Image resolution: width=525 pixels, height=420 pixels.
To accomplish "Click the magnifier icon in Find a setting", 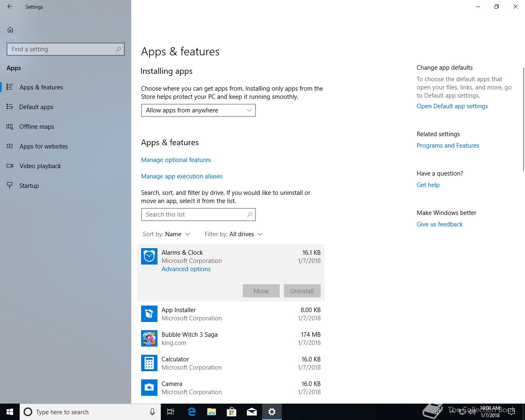I will click(119, 49).
